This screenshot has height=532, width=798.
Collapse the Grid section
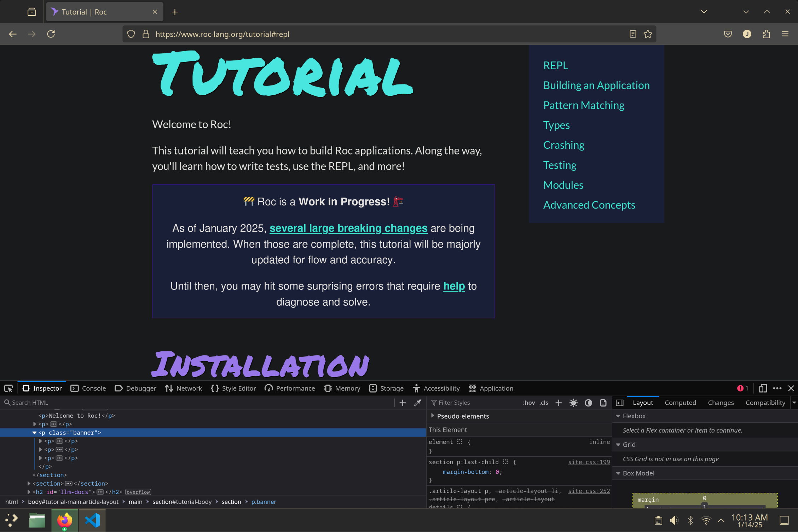[x=618, y=445]
